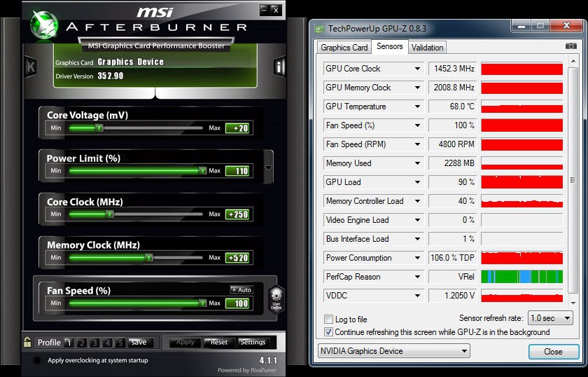
Task: Open the Kombustor K side button in Afterburner
Action: pyautogui.click(x=30, y=67)
